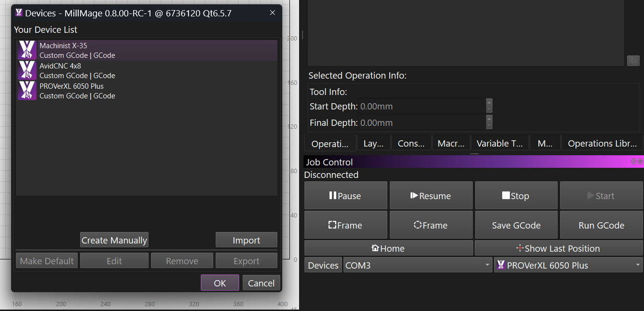Decrease Start Depth with the down arrow
This screenshot has height=311, width=644.
[489, 109]
